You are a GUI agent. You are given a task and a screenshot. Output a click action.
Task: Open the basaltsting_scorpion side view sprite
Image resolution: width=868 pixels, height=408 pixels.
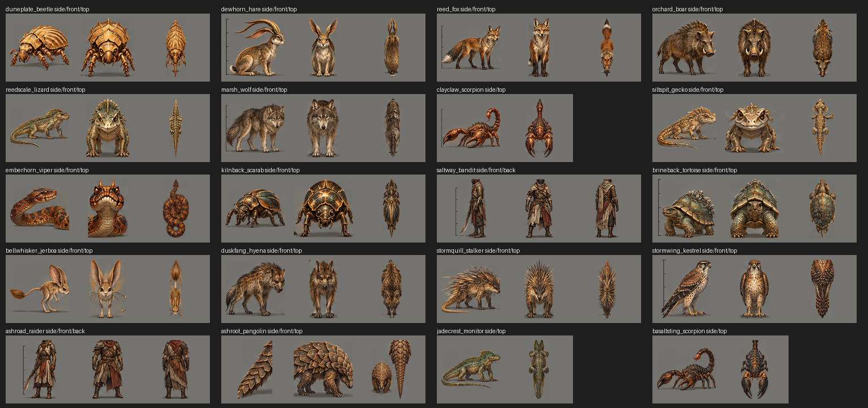[x=686, y=369]
